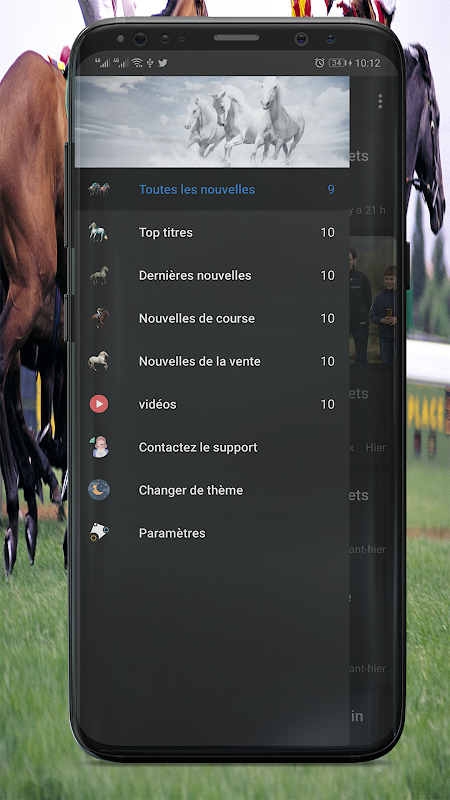Open Paramètres settings entry
Image resolution: width=450 pixels, height=800 pixels.
(212, 533)
